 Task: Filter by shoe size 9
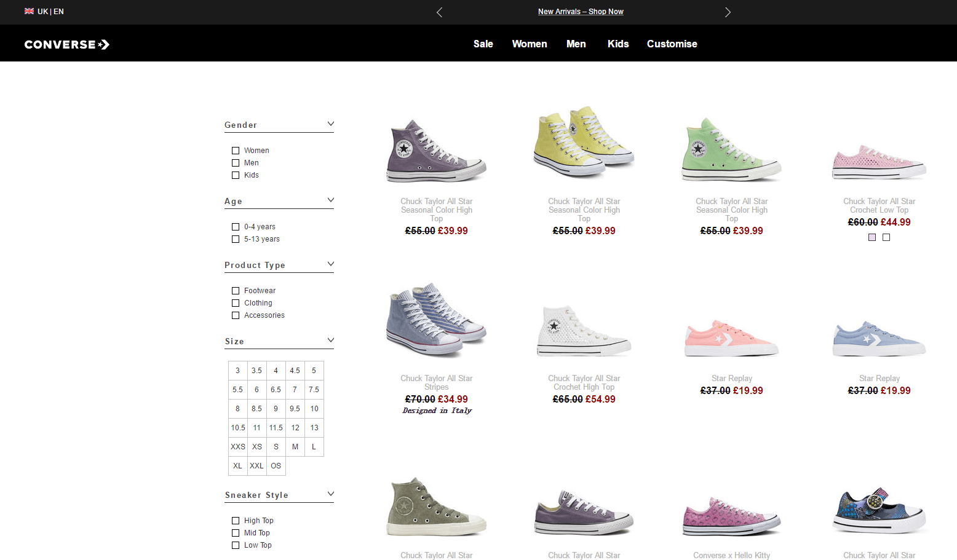click(x=276, y=409)
